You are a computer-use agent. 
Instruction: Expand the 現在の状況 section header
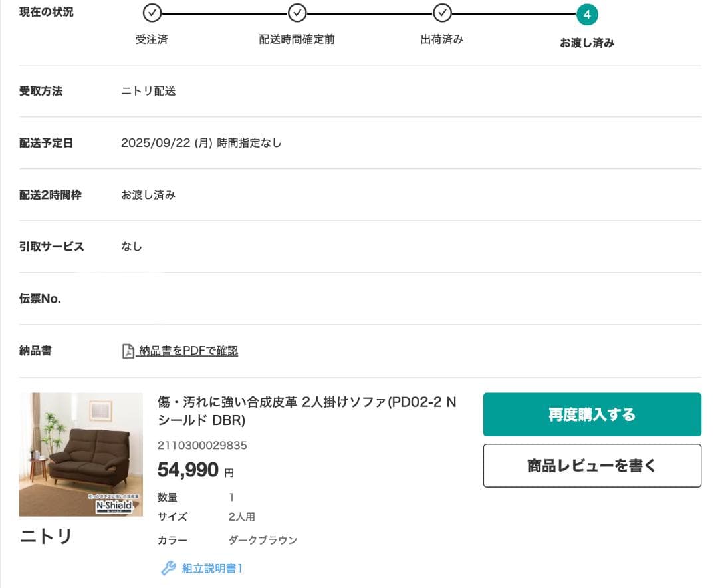pyautogui.click(x=46, y=11)
